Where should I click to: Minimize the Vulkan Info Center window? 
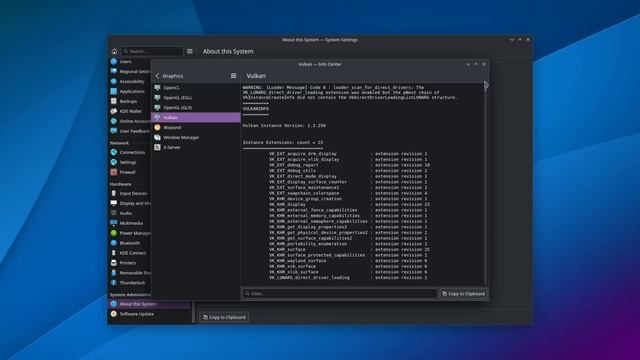pos(468,64)
